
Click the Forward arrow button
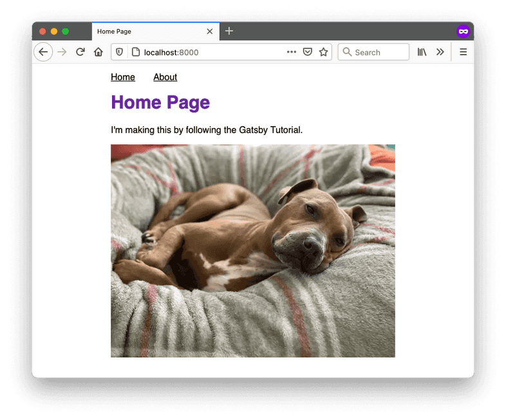[62, 52]
